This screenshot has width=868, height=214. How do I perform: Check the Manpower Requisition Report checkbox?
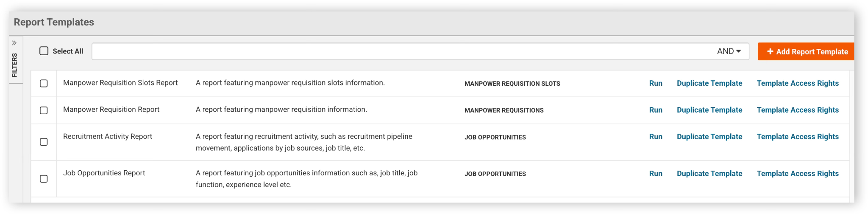44,110
